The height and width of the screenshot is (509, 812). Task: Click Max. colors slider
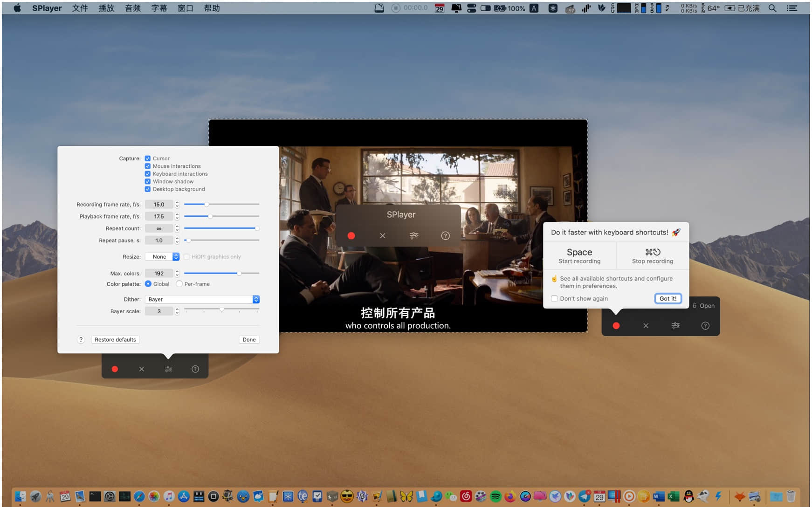point(221,274)
